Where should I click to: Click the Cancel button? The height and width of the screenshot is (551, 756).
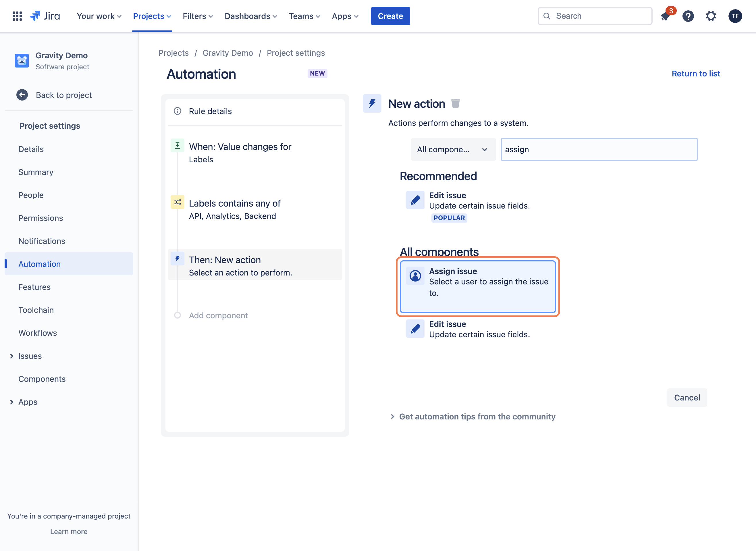tap(687, 398)
